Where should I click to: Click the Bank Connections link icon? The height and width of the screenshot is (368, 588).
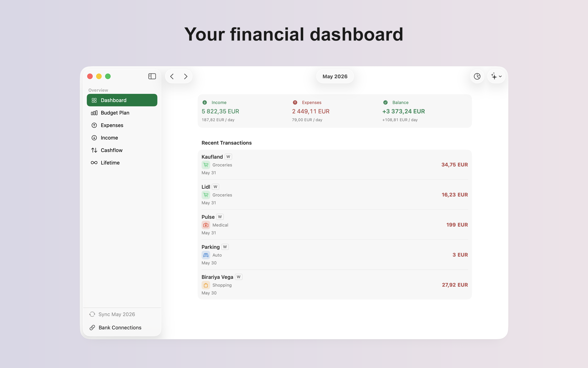pyautogui.click(x=92, y=328)
